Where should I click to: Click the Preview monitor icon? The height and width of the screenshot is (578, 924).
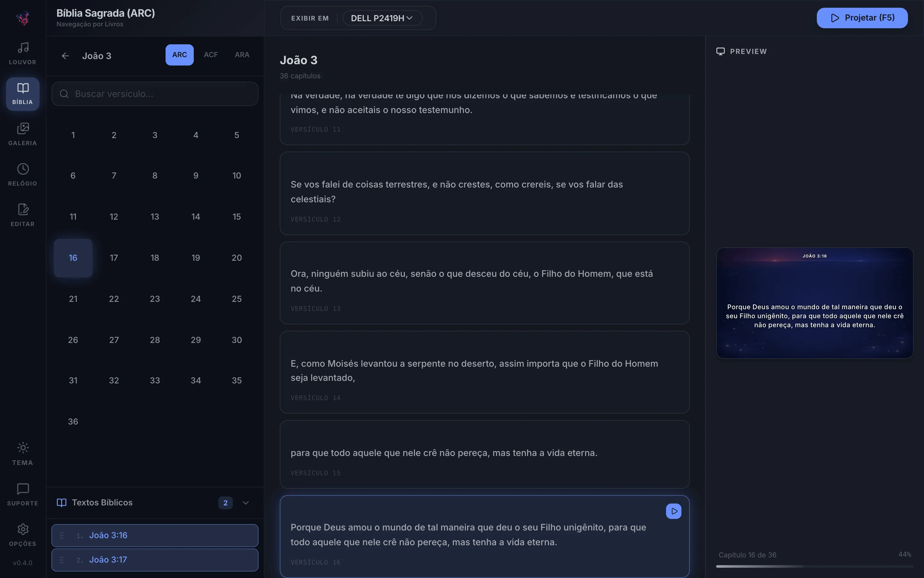pos(721,51)
